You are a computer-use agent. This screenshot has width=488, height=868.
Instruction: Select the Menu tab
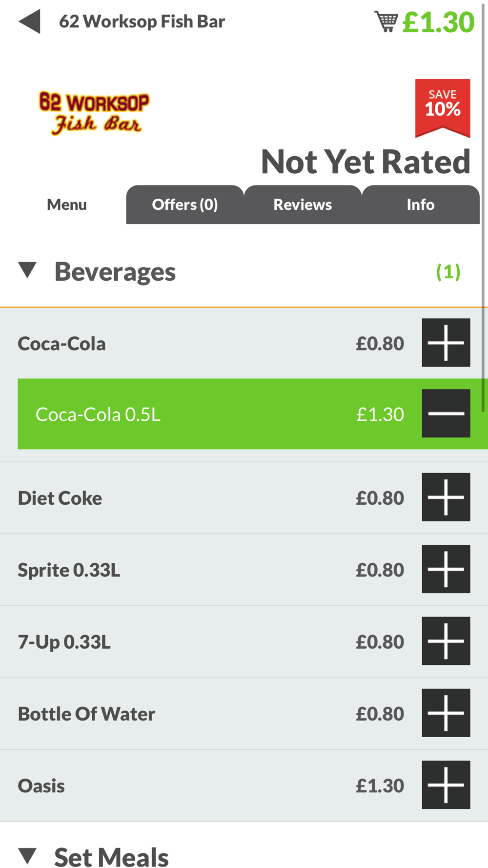(x=67, y=205)
